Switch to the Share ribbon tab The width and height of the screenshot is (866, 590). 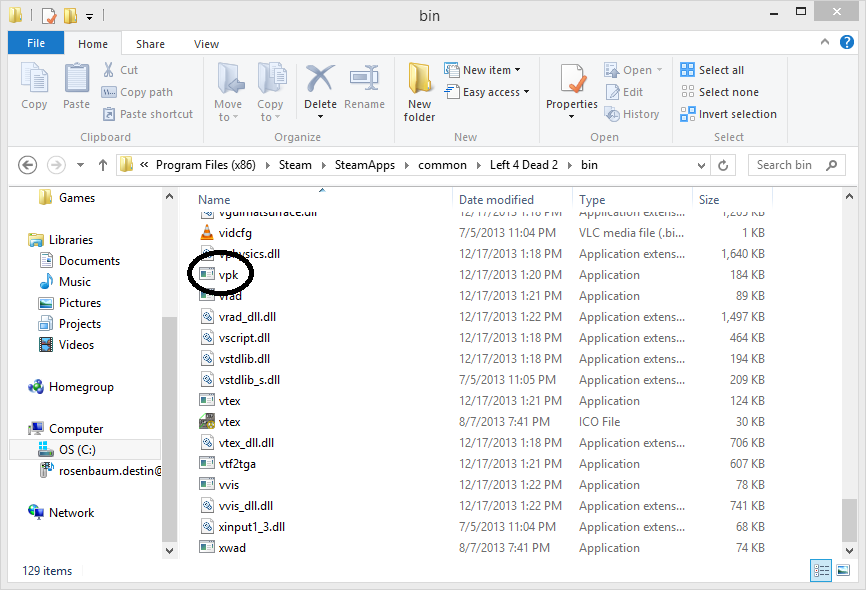[x=150, y=44]
